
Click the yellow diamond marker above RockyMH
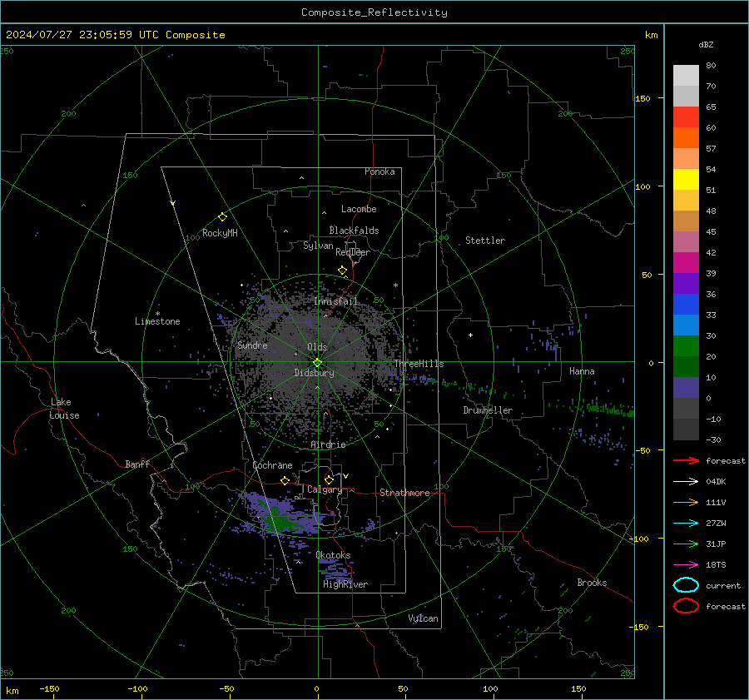(222, 217)
